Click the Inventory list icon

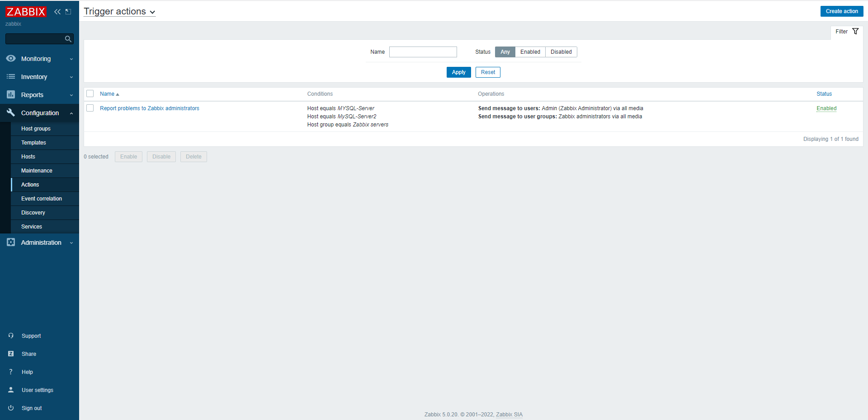(x=11, y=77)
